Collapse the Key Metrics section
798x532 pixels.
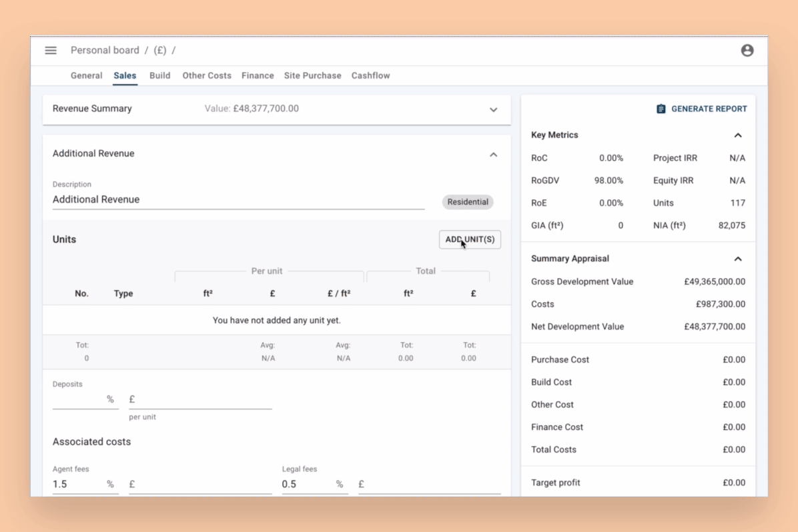tap(737, 135)
